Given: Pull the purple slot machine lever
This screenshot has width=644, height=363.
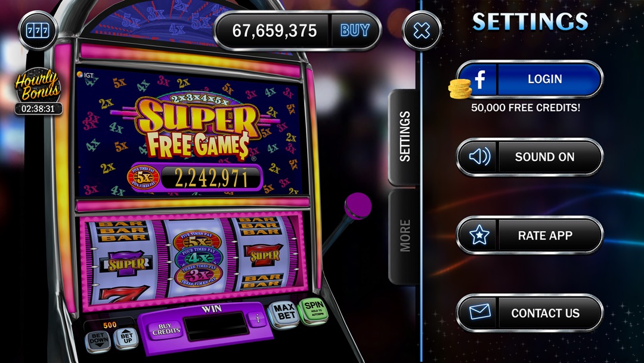Looking at the screenshot, I should pos(358,206).
